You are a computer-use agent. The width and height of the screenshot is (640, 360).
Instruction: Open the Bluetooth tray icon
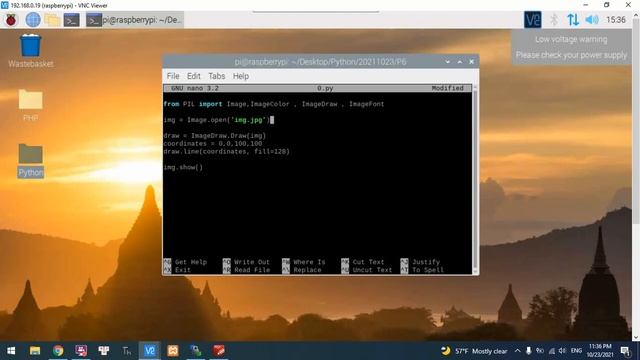click(x=554, y=20)
